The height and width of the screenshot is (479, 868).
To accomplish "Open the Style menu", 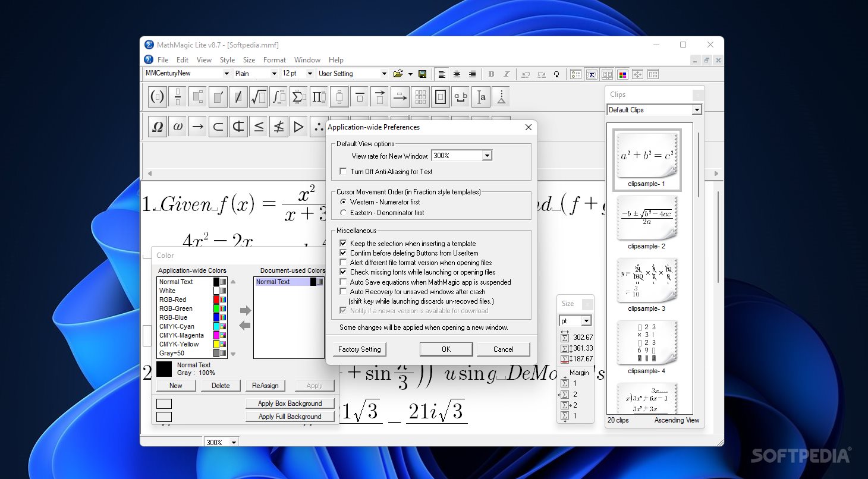I will coord(227,59).
